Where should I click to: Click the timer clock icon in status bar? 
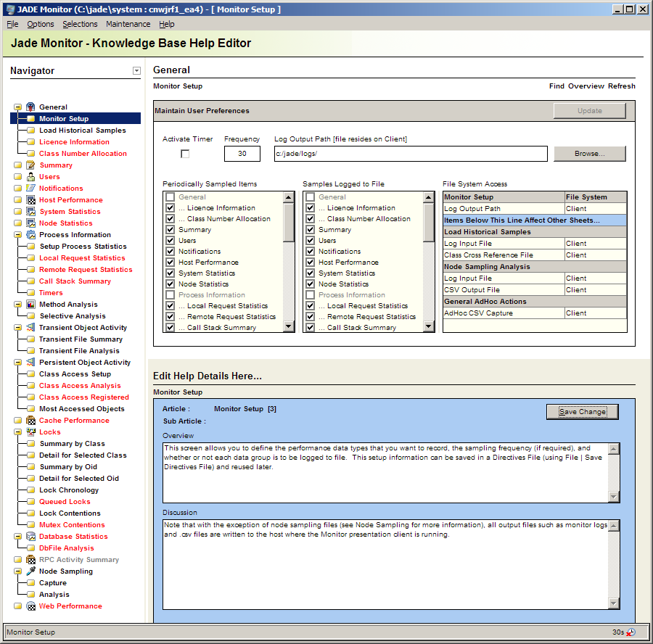pyautogui.click(x=631, y=632)
